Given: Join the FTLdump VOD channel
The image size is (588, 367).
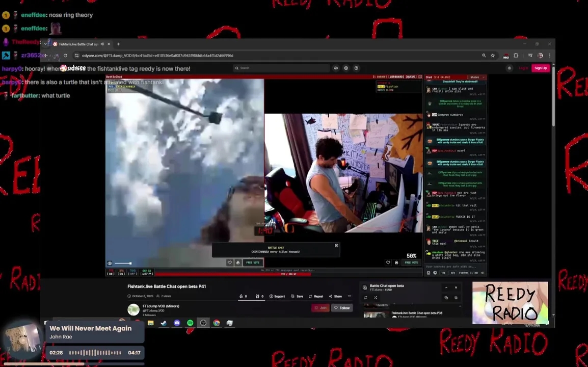Looking at the screenshot, I should pos(320,308).
